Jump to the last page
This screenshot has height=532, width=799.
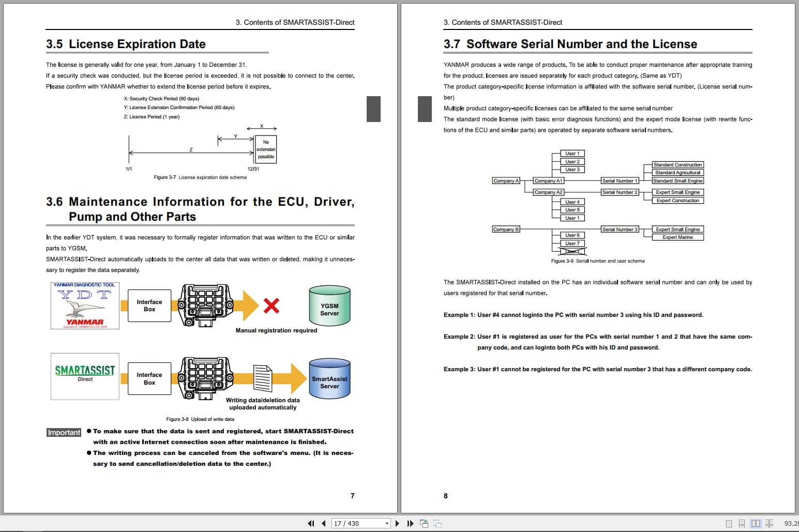point(410,523)
